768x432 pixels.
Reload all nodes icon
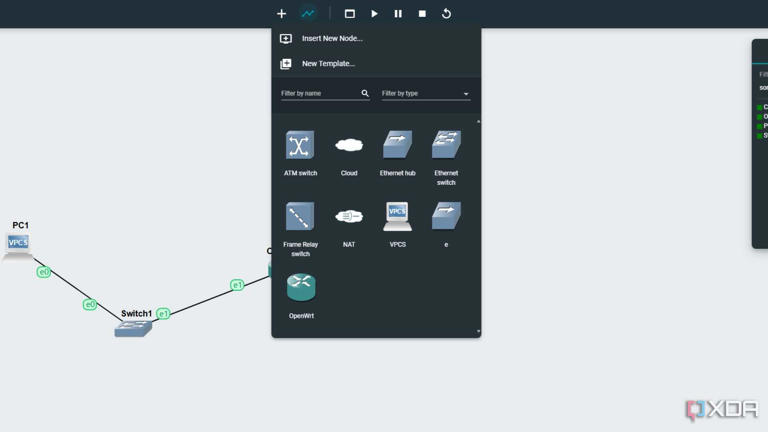pyautogui.click(x=446, y=14)
